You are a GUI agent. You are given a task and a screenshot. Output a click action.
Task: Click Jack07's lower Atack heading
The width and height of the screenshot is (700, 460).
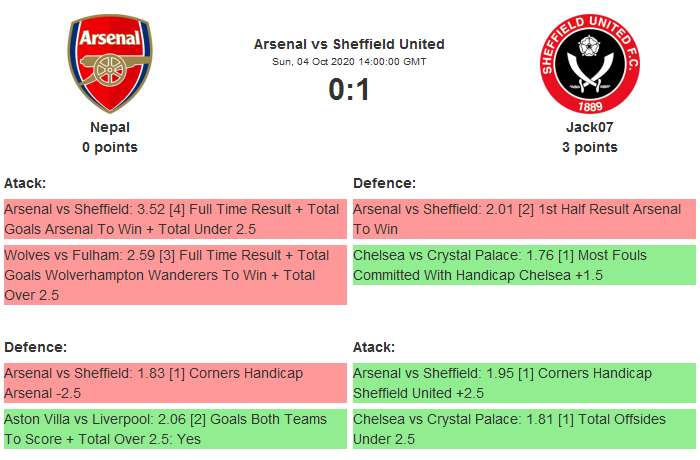(x=374, y=347)
